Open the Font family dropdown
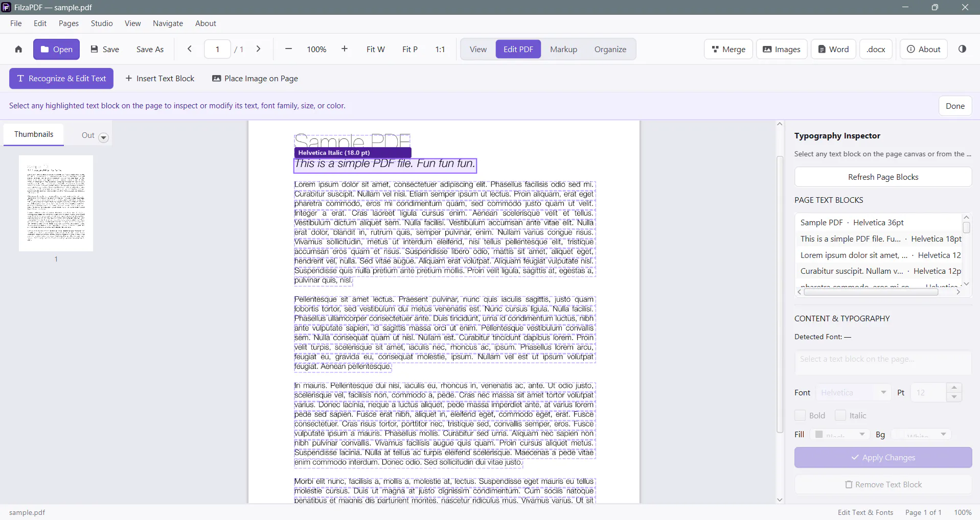Viewport: 980px width, 520px height. pos(853,392)
